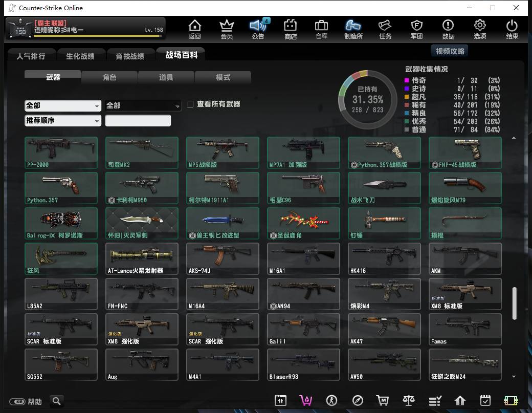Open the 商店 shop icon
This screenshot has height=413, width=532.
click(291, 29)
